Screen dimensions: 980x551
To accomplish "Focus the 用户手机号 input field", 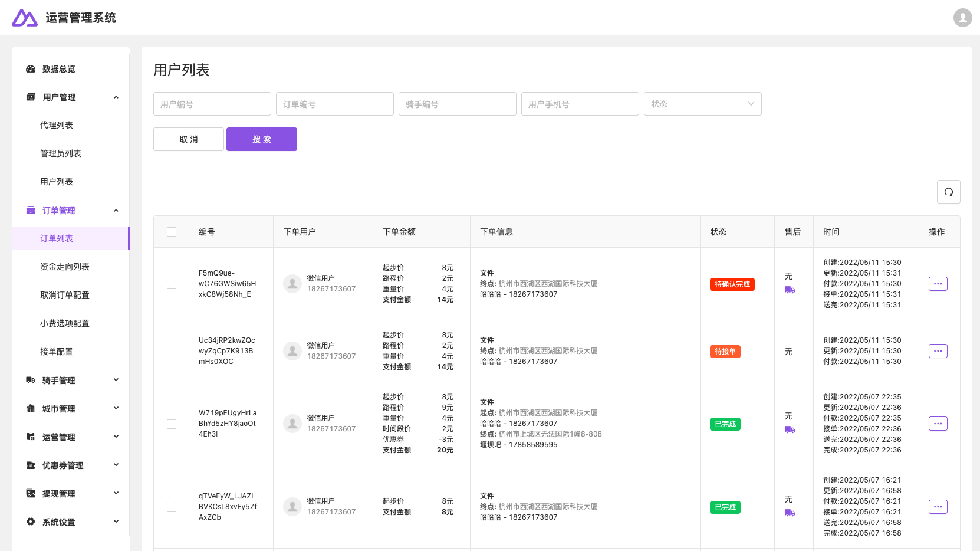I will tap(580, 104).
